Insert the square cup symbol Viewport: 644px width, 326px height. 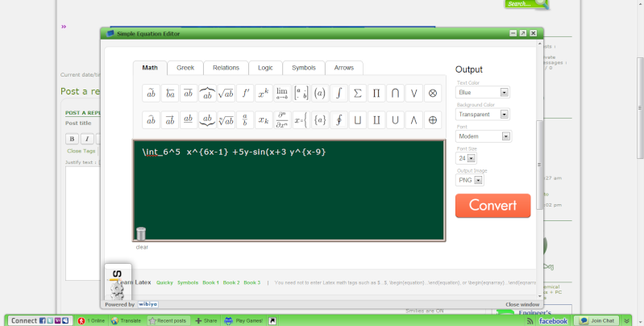(357, 120)
